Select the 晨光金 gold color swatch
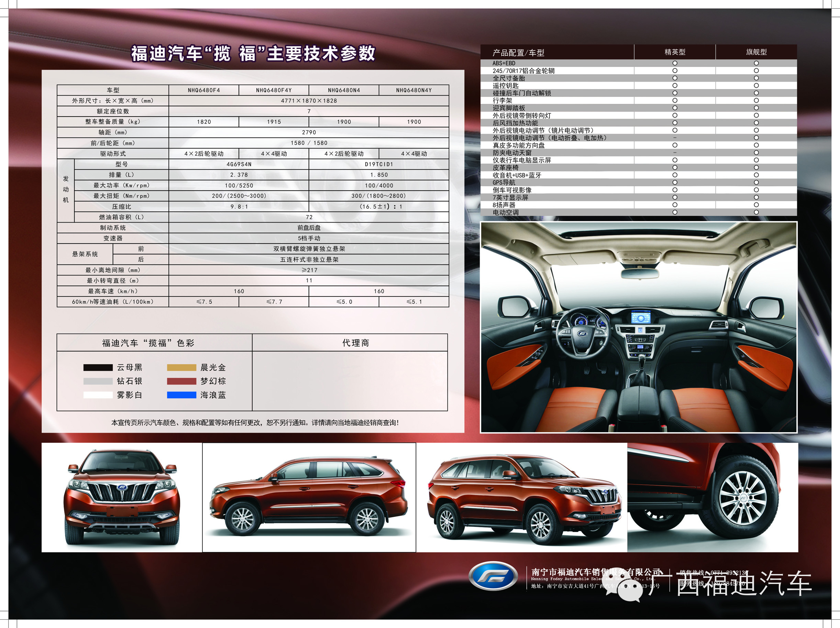Image resolution: width=840 pixels, height=628 pixels. click(x=181, y=367)
